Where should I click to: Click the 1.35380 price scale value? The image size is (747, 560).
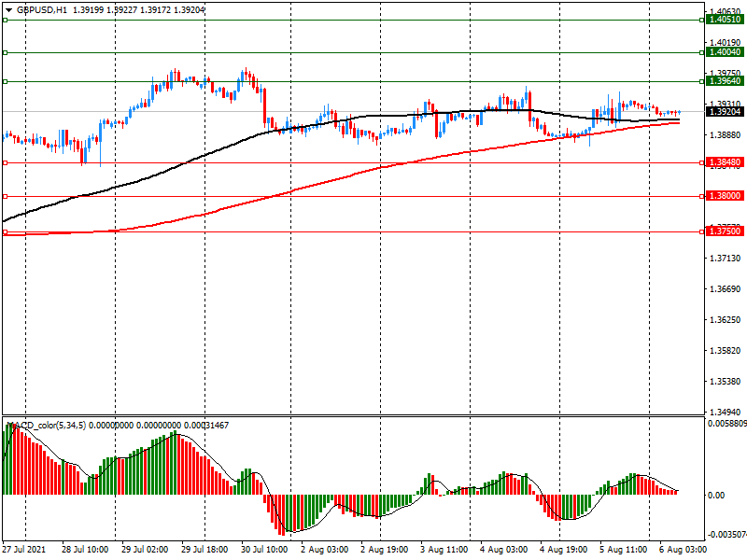pyautogui.click(x=726, y=382)
